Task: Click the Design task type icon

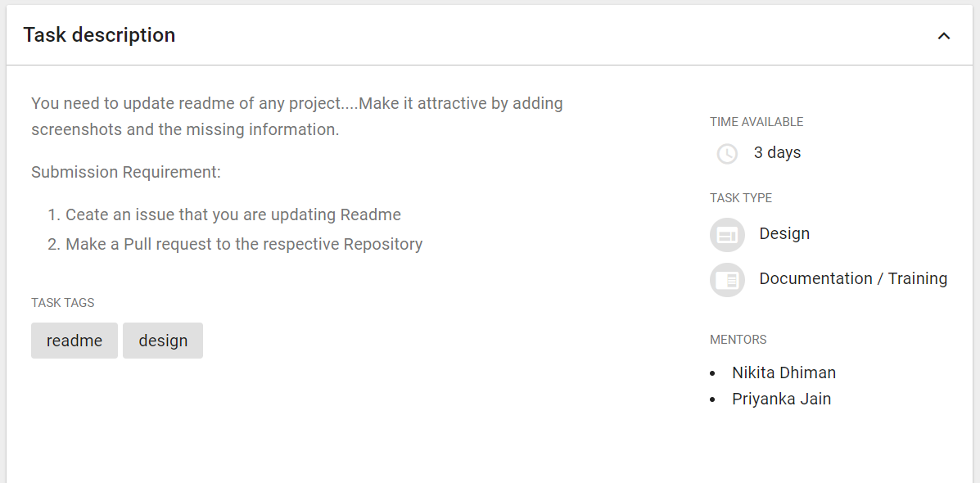Action: 727,235
